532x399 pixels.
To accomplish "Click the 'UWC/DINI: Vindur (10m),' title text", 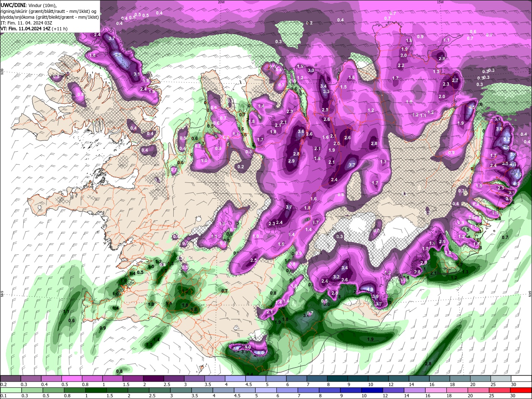I will click(28, 5).
